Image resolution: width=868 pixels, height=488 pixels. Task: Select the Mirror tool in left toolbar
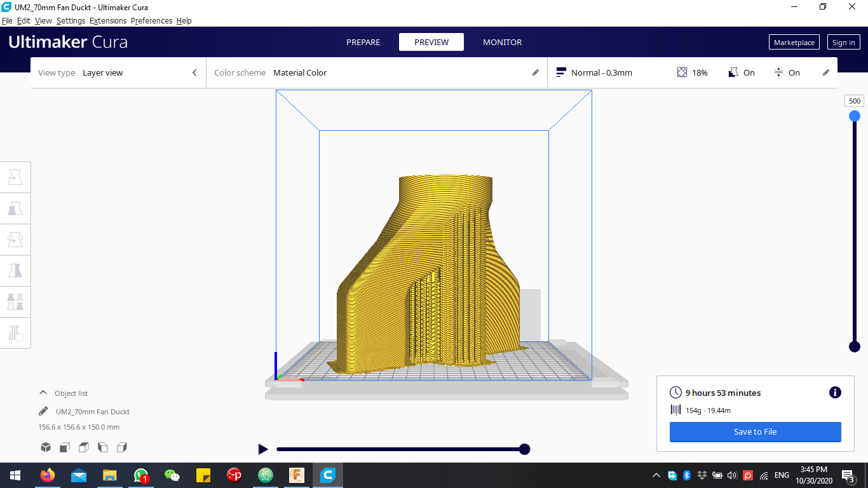tap(15, 271)
